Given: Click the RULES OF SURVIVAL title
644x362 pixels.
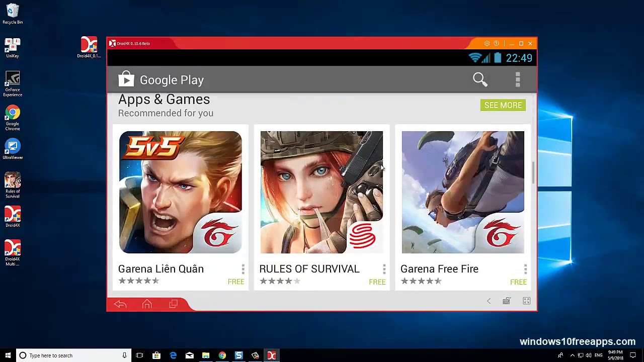Looking at the screenshot, I should [309, 269].
